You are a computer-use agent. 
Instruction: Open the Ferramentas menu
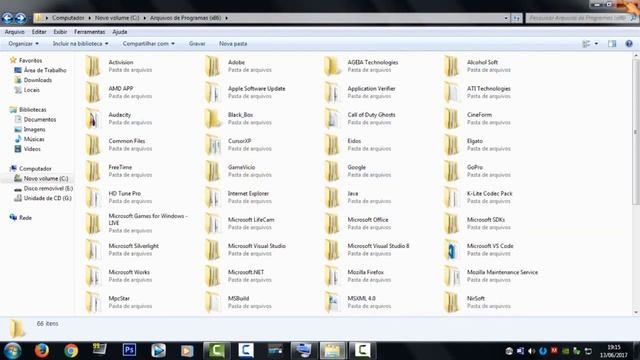pos(89,32)
